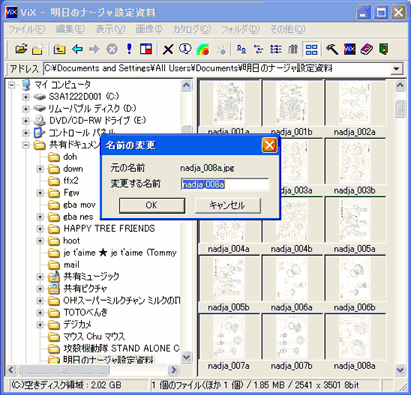This screenshot has width=411, height=395.
Task: Click the purple help book icon
Action: (366, 49)
